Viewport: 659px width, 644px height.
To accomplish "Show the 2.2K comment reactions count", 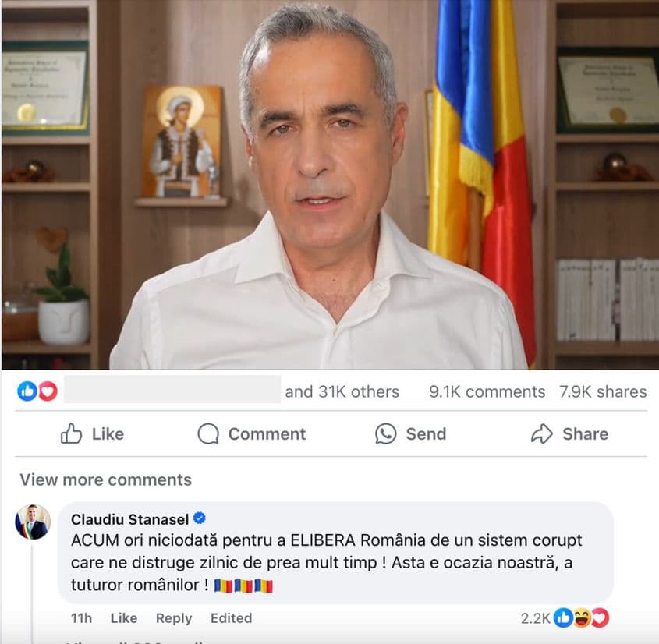I will click(535, 618).
